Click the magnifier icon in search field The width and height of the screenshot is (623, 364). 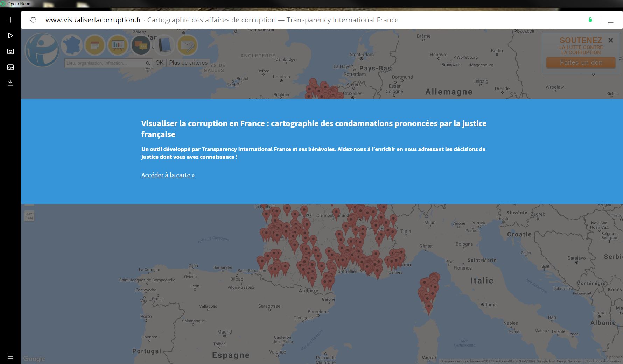[148, 63]
